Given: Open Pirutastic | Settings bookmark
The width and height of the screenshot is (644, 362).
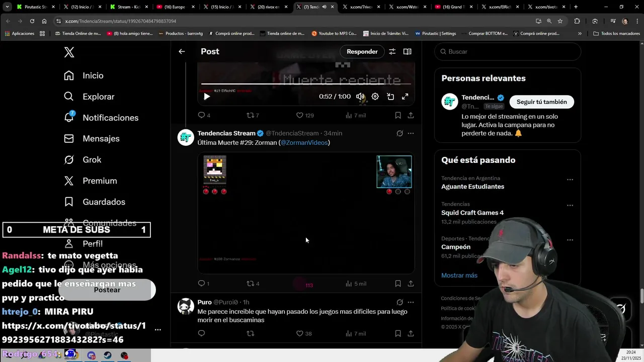Looking at the screenshot, I should click(435, 34).
